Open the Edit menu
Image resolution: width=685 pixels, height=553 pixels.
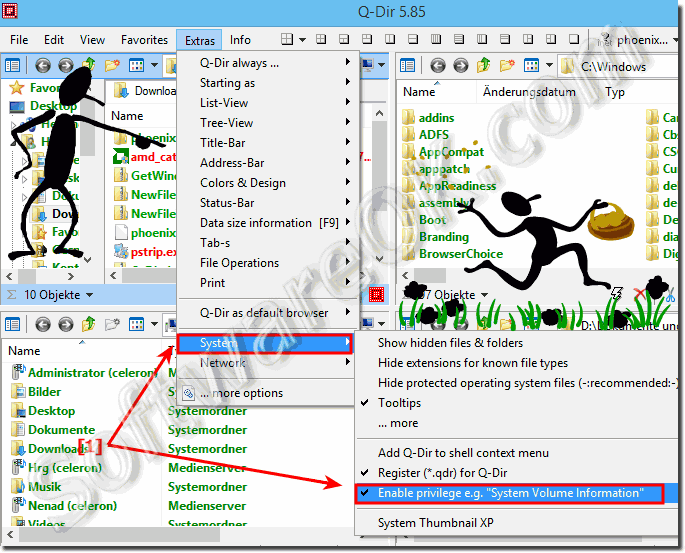[x=54, y=40]
